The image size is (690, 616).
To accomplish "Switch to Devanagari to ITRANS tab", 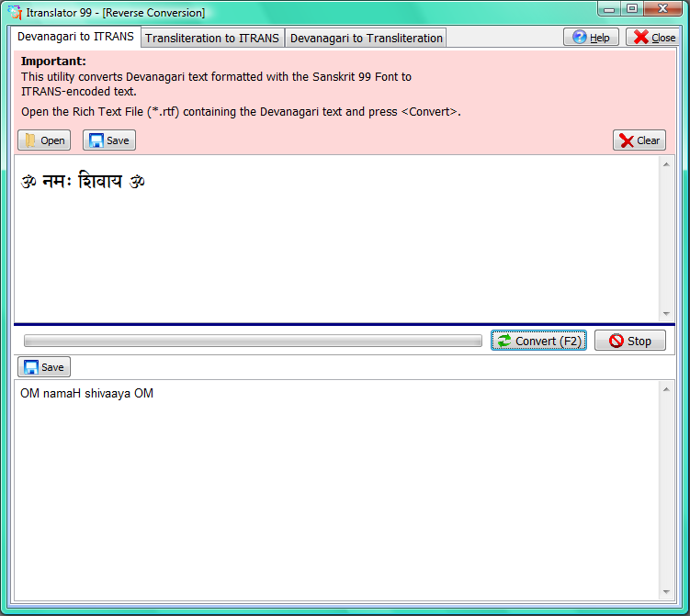I will click(x=75, y=37).
